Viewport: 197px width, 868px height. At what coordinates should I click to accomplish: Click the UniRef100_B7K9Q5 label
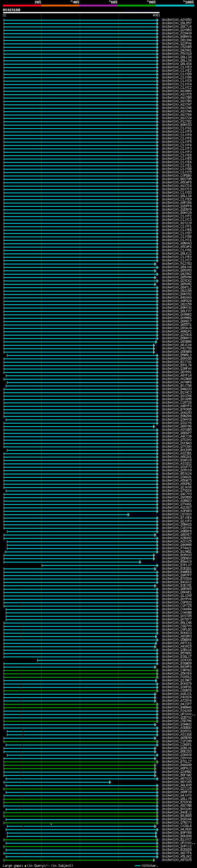[177, 410]
